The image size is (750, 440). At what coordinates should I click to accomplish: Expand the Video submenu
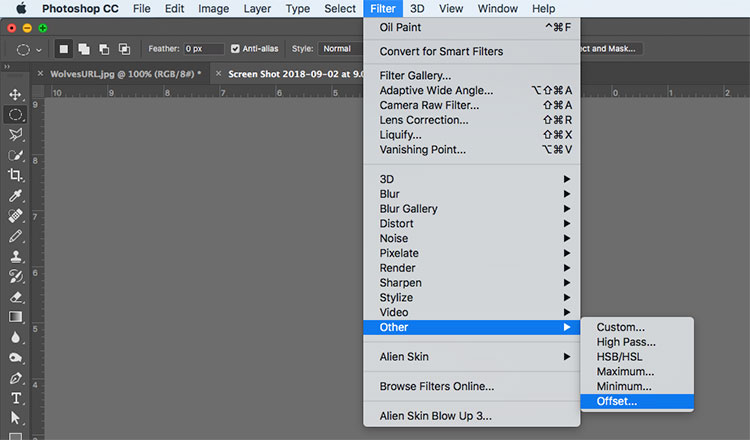point(472,312)
